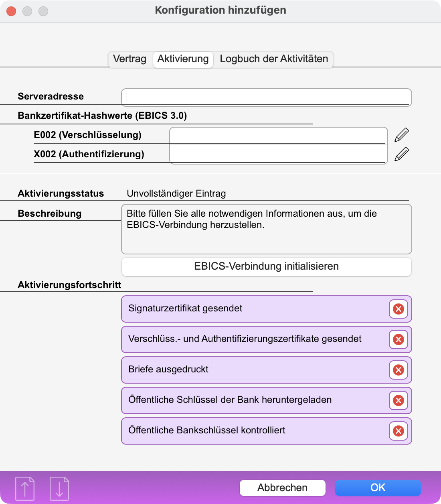Click red X for Öffentliche Bankschlüssel kontrolliert
441x504 pixels.
398,431
